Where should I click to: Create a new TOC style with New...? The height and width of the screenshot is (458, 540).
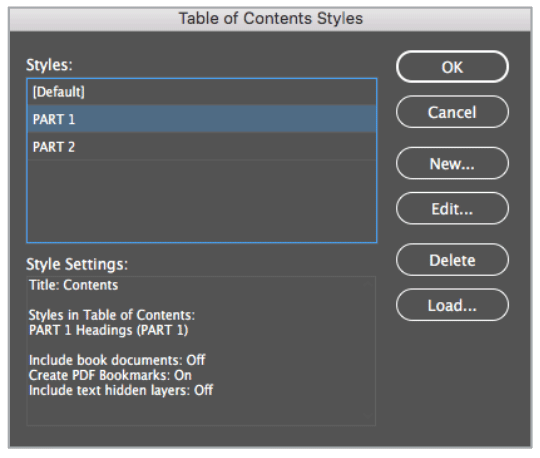click(452, 163)
